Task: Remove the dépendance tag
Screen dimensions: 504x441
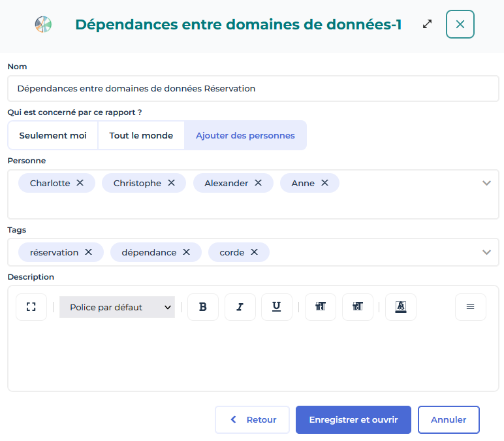Action: tap(187, 252)
